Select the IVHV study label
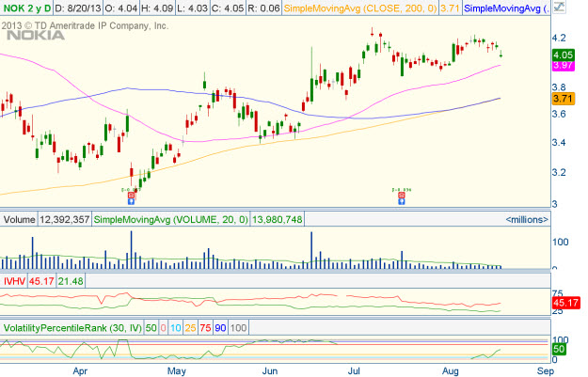 point(15,278)
